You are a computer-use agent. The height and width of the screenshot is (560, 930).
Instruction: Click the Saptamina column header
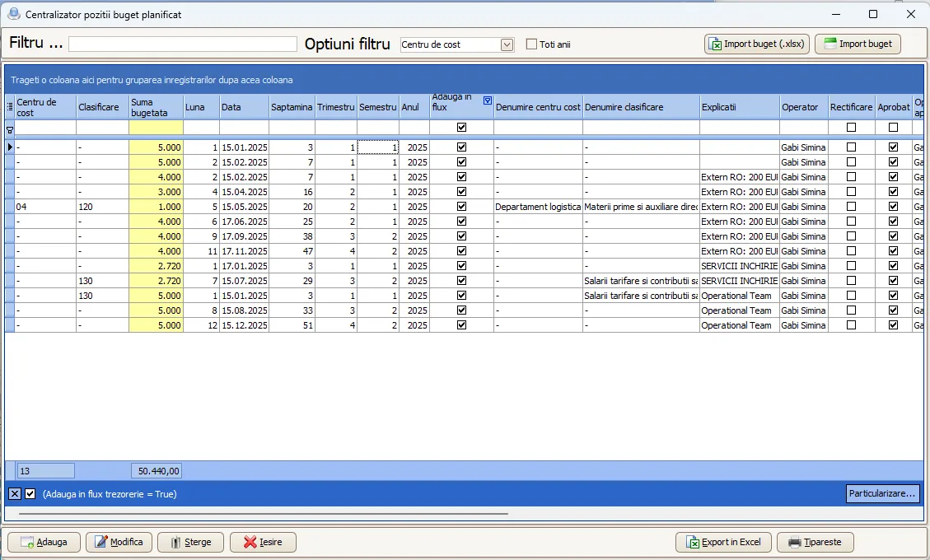[x=292, y=107]
